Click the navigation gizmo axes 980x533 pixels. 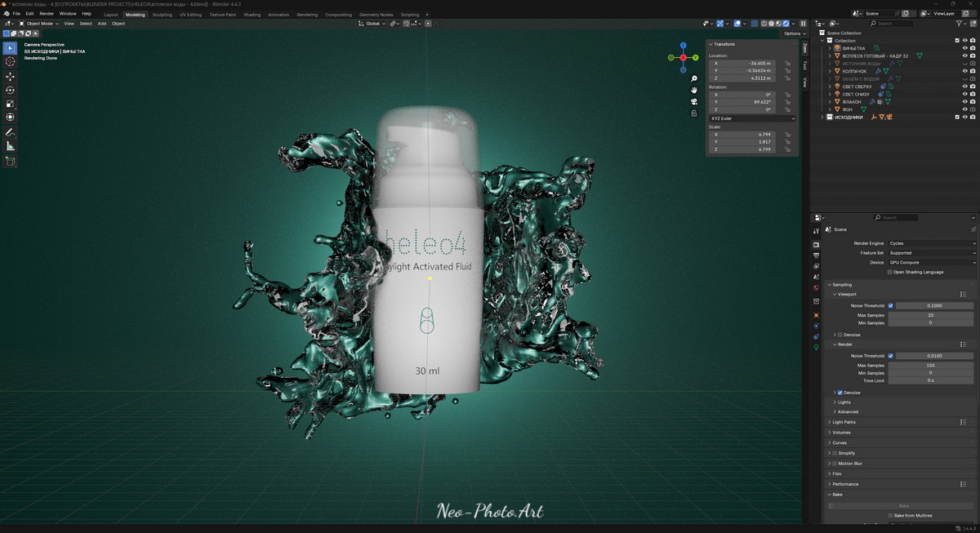683,57
